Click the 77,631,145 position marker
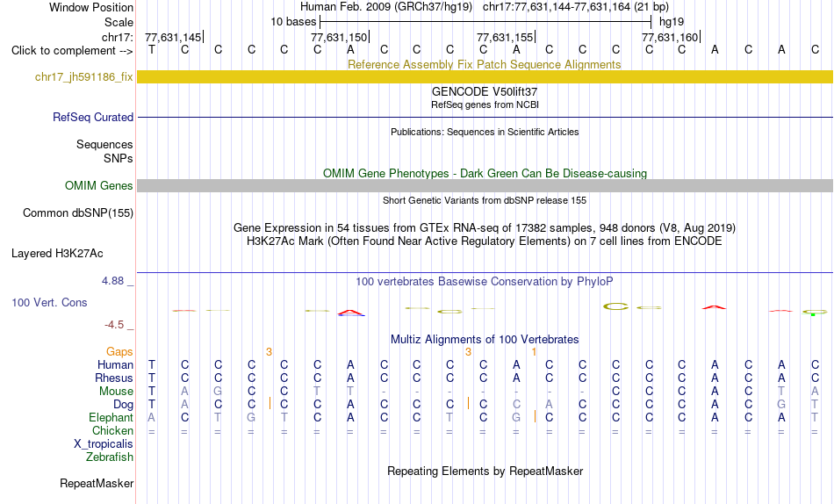Viewport: 834px width, 504px height. click(174, 37)
